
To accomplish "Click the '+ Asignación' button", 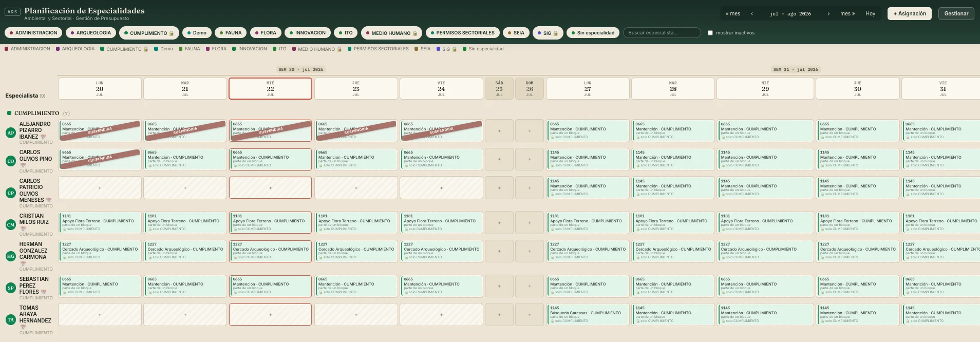I will tap(910, 14).
